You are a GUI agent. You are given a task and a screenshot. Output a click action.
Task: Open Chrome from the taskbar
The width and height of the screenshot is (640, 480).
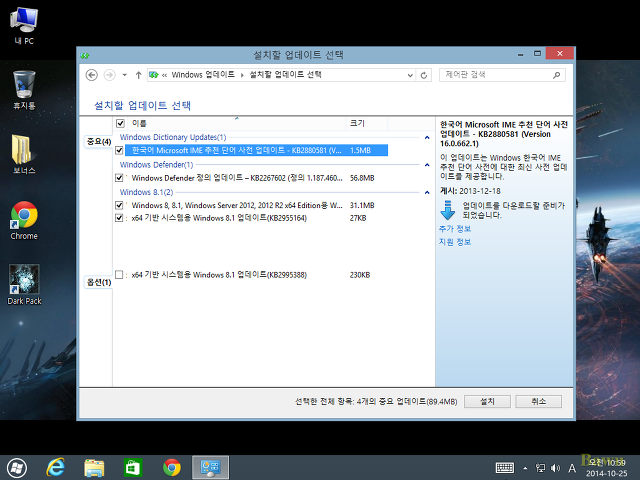point(171,468)
